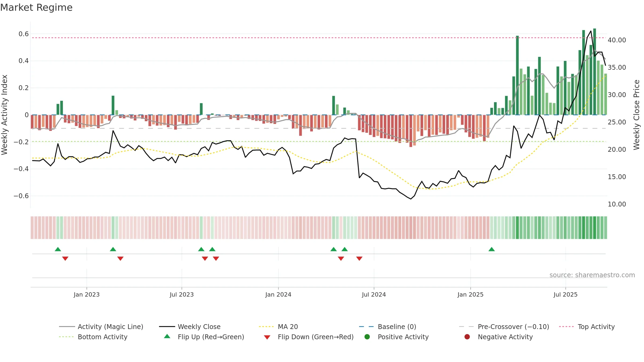Click the last red flip-down marker before Jul 2024
Image resolution: width=644 pixels, height=362 pixels.
[x=359, y=258]
